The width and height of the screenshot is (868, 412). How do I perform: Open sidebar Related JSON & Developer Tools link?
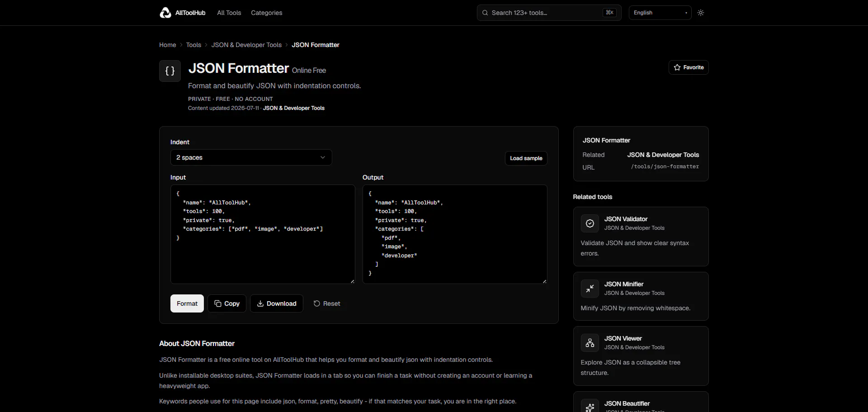[663, 155]
